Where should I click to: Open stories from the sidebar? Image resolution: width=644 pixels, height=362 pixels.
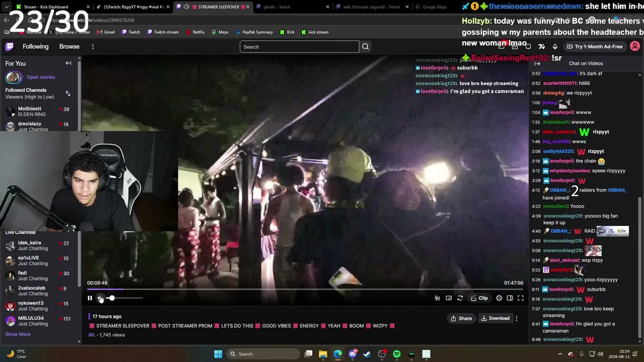pos(41,77)
